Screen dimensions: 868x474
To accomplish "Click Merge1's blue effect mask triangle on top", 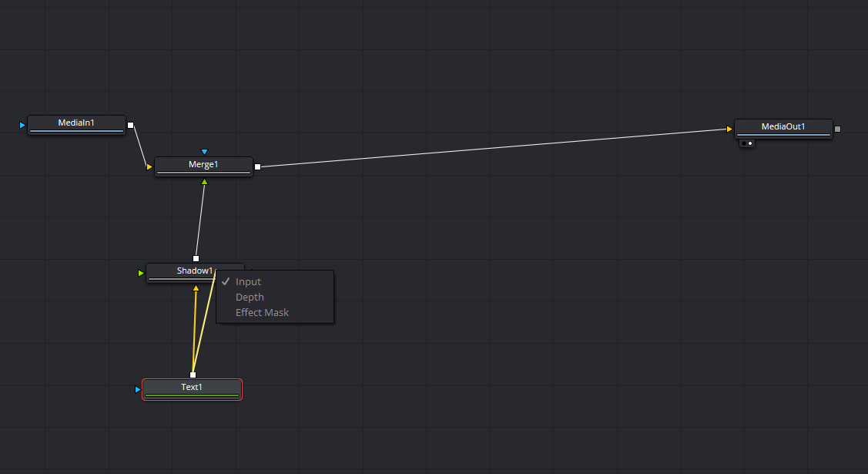I will [x=204, y=152].
